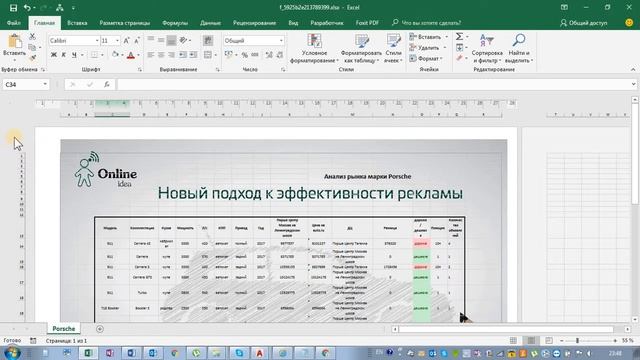640x360 pixels.
Task: Toggle underline Ч formatting
Action: (74, 55)
